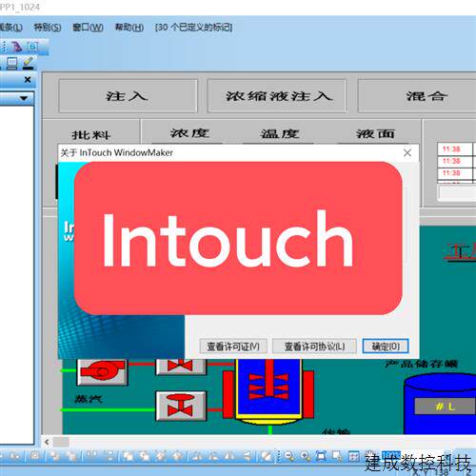
Task: Click 查看许可证(V) in the about dialog
Action: click(233, 347)
